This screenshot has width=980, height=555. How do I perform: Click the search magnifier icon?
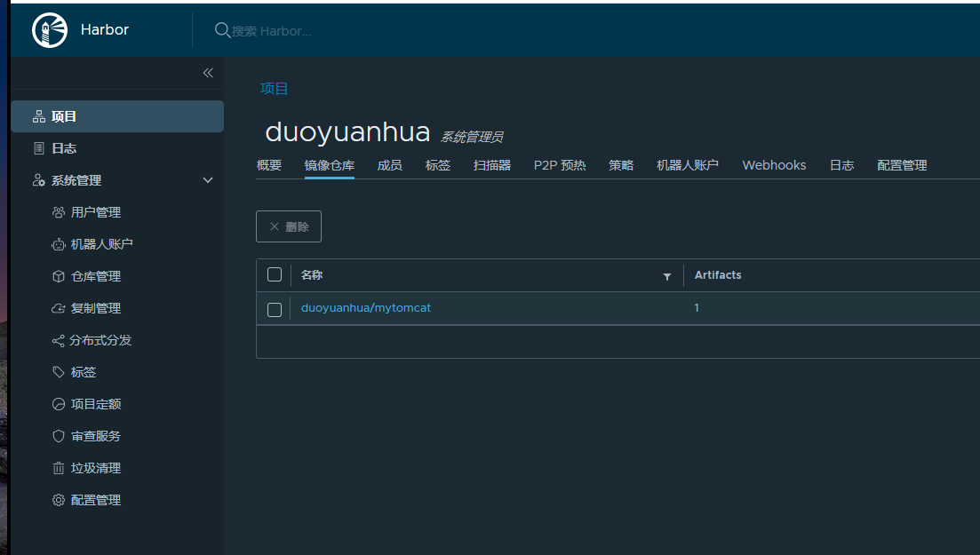[x=222, y=30]
